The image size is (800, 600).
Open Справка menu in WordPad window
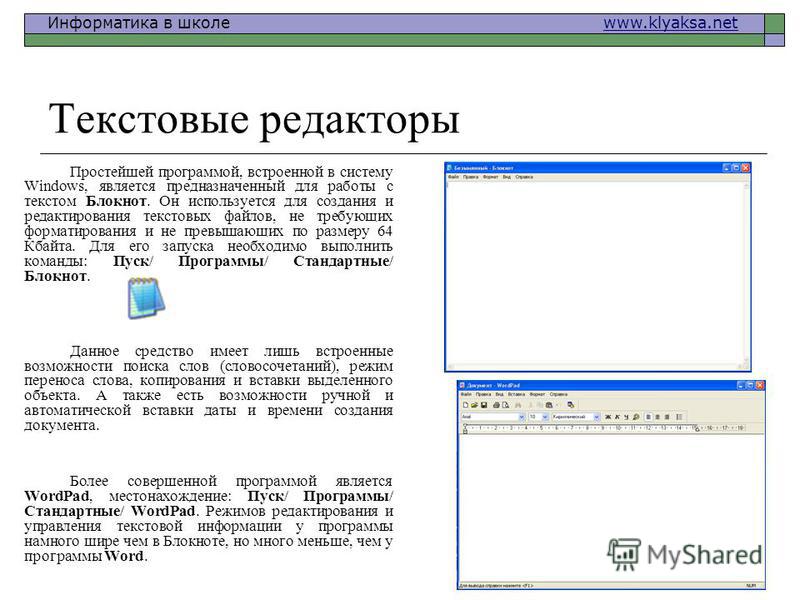click(559, 394)
